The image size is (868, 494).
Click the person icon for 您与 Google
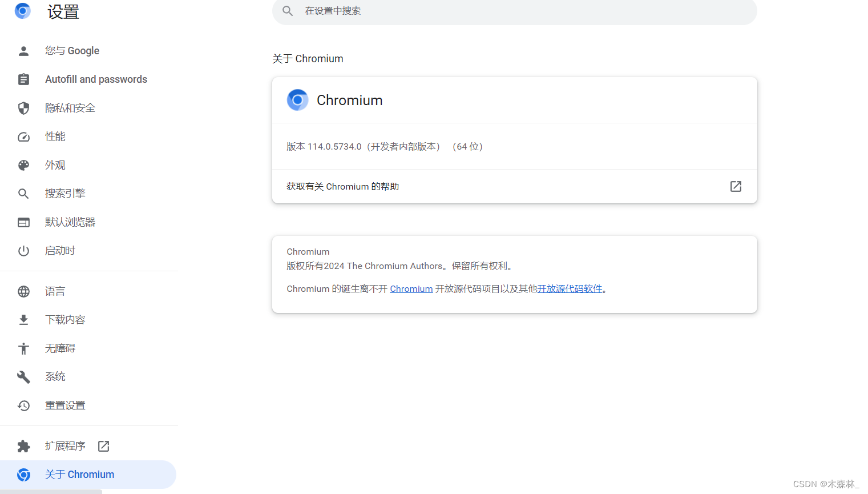tap(23, 51)
